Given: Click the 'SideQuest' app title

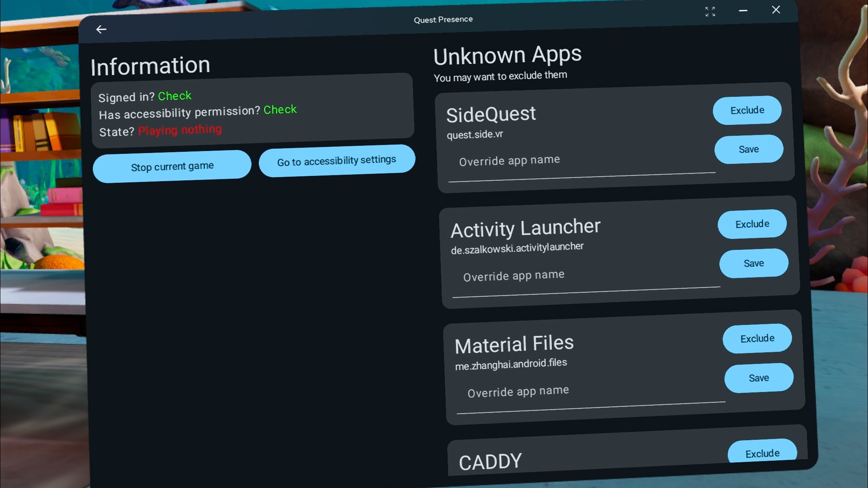Looking at the screenshot, I should pos(491,114).
